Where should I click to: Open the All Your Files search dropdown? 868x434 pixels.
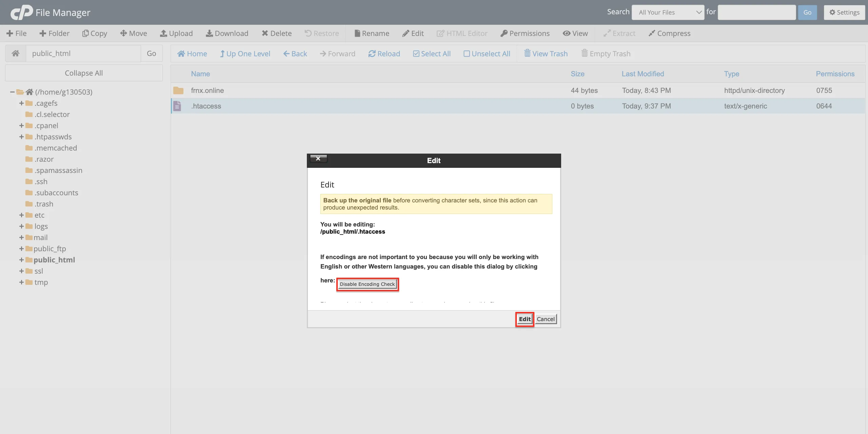point(668,13)
